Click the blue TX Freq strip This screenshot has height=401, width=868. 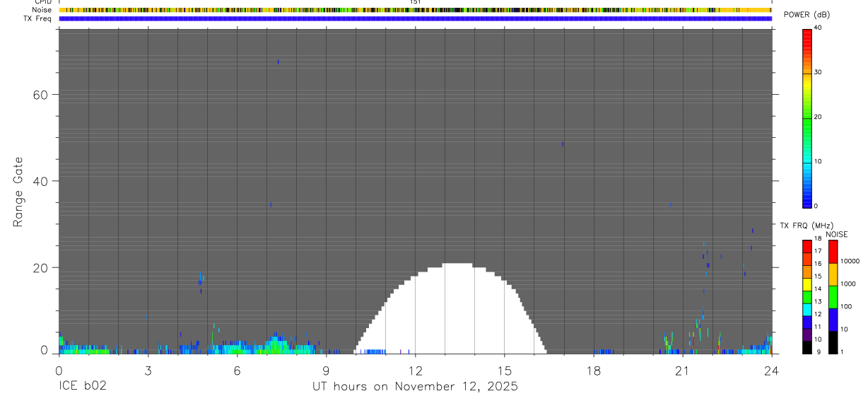415,18
